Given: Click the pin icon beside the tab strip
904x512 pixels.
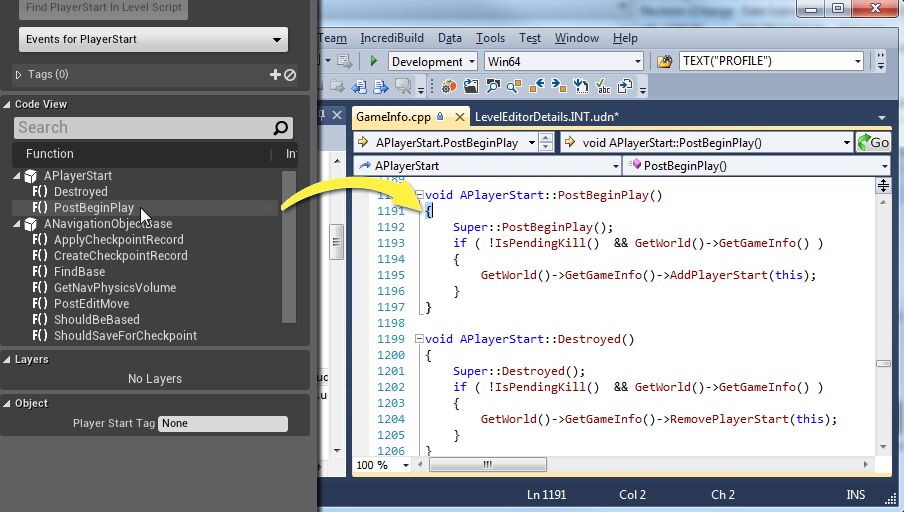Looking at the screenshot, I should pos(322,115).
